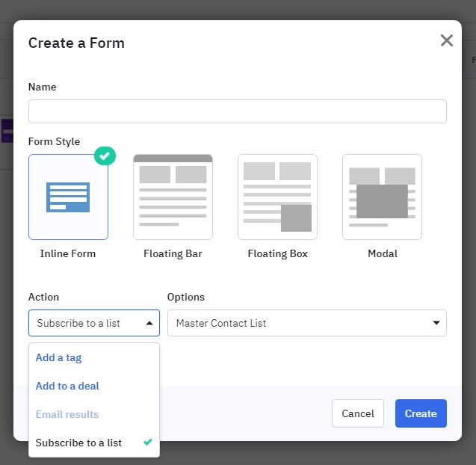Pick the Floating Box form style
This screenshot has height=465, width=476.
coord(277,197)
